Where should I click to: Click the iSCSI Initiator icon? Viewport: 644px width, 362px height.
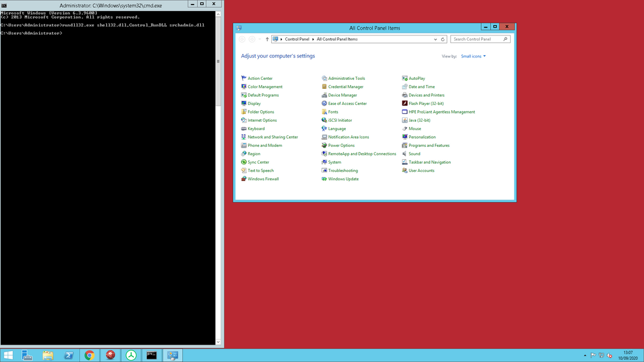[x=324, y=120]
